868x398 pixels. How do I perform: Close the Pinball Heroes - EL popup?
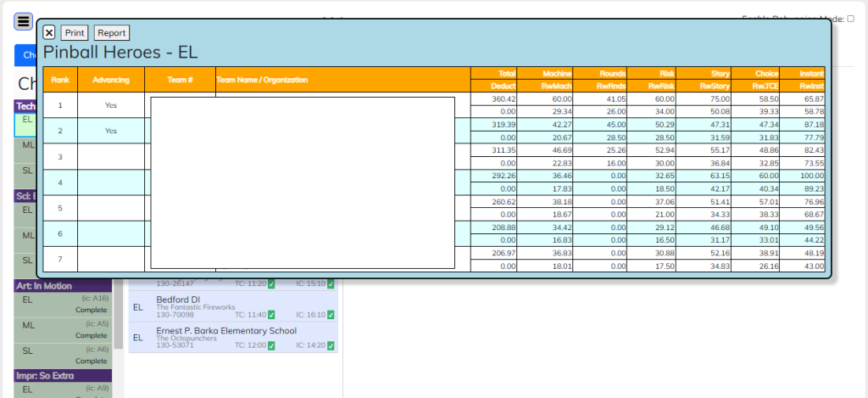(49, 33)
